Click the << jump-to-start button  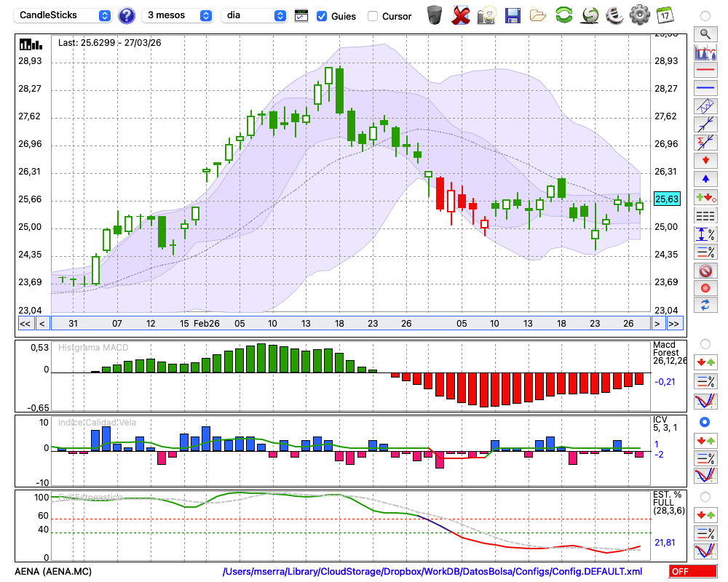click(25, 324)
